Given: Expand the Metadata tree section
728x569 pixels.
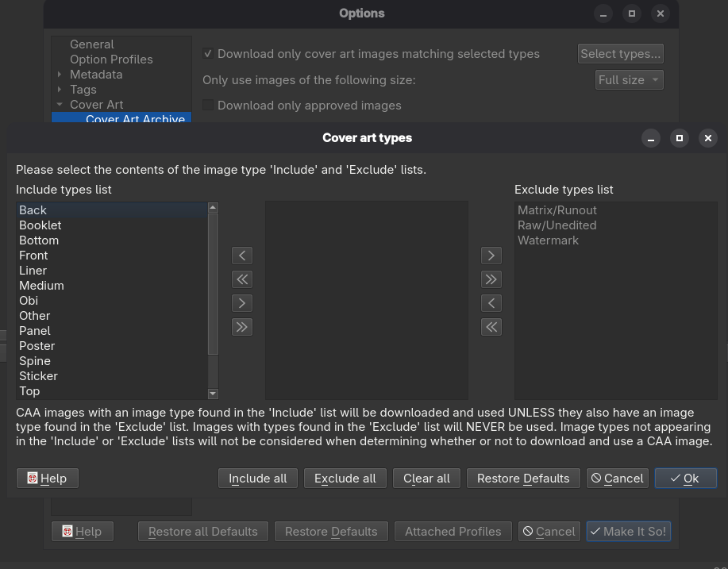Looking at the screenshot, I should 60,75.
